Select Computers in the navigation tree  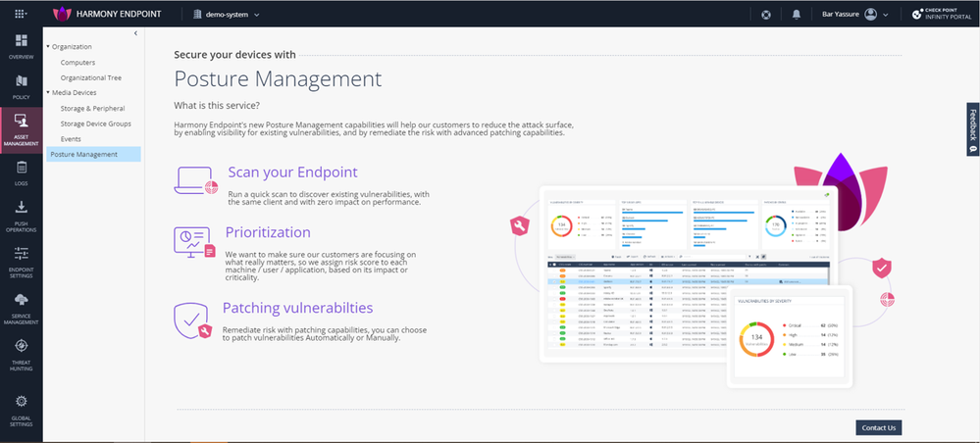tap(77, 62)
